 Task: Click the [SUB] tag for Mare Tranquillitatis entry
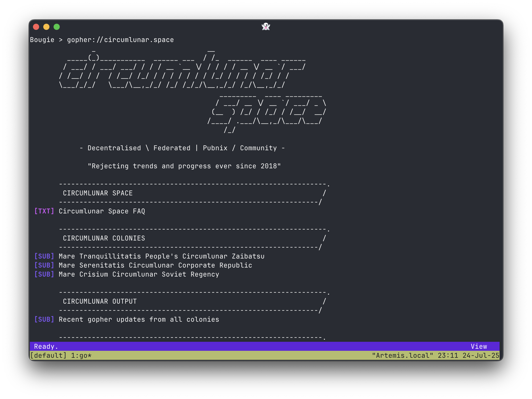tap(44, 256)
